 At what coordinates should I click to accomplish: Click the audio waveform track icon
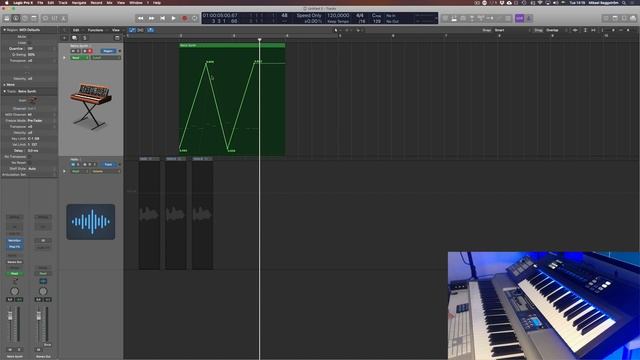tap(91, 222)
